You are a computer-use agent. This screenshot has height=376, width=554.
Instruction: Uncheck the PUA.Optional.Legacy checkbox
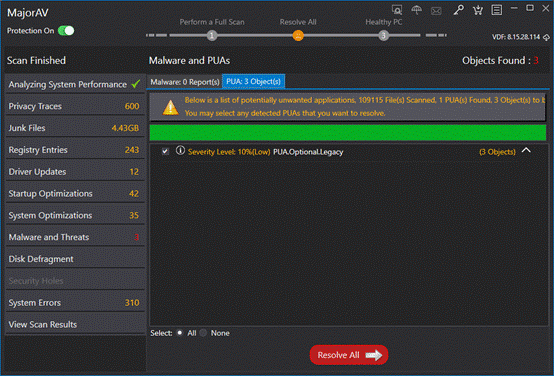[x=165, y=152]
